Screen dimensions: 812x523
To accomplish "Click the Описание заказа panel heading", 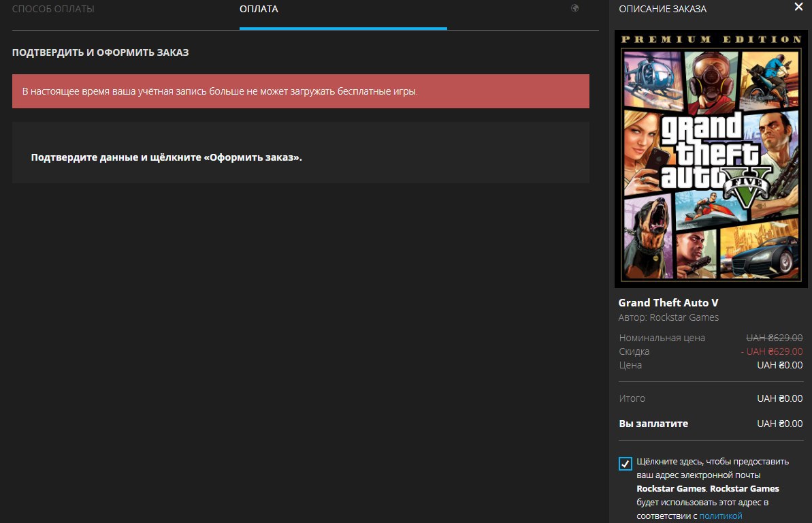I will click(x=662, y=9).
